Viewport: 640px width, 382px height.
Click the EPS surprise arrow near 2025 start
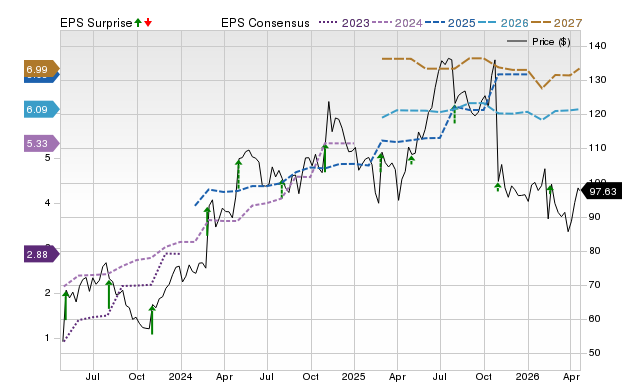(x=380, y=162)
